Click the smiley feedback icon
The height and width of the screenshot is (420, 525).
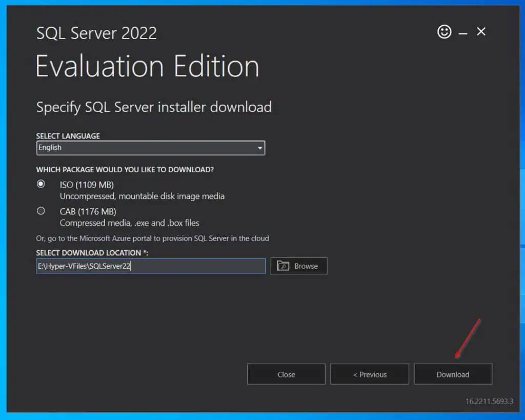point(445,32)
